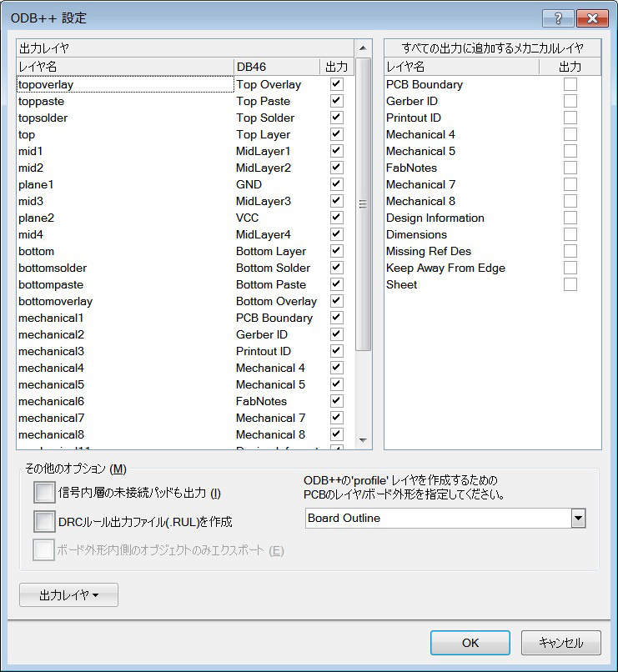Image resolution: width=618 pixels, height=672 pixels.
Task: Select the mechanical1 layer name
Action: pos(51,318)
